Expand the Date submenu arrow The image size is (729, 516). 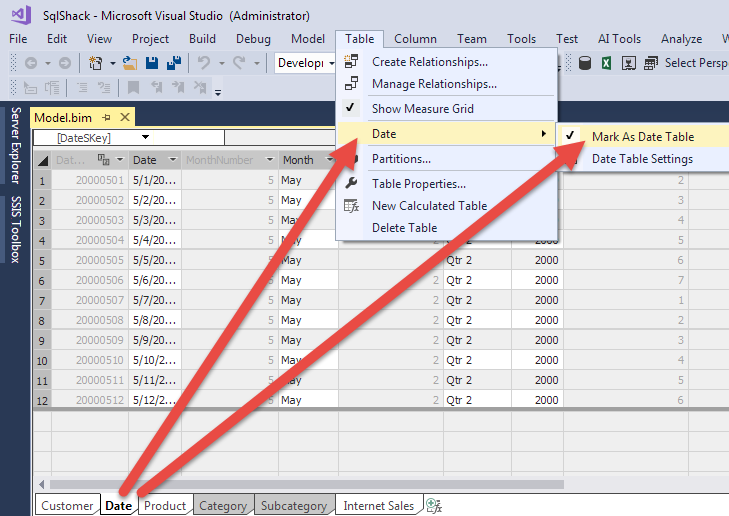[x=543, y=134]
